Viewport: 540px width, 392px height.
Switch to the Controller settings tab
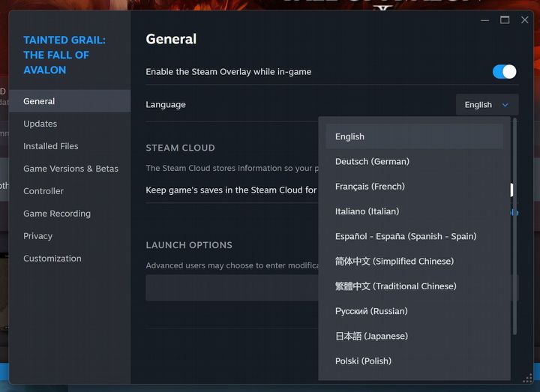(x=43, y=191)
